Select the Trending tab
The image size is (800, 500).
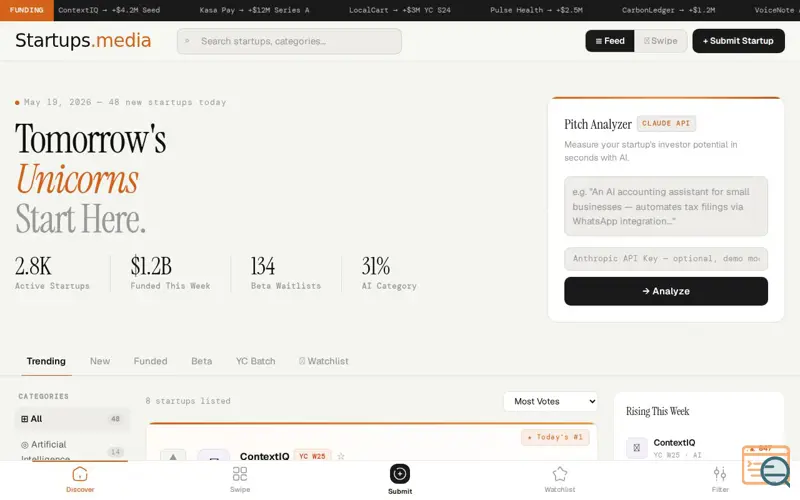pyautogui.click(x=46, y=361)
